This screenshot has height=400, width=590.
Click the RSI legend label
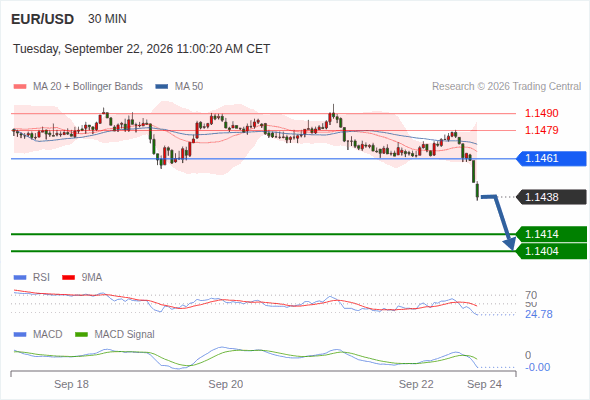[x=41, y=278]
